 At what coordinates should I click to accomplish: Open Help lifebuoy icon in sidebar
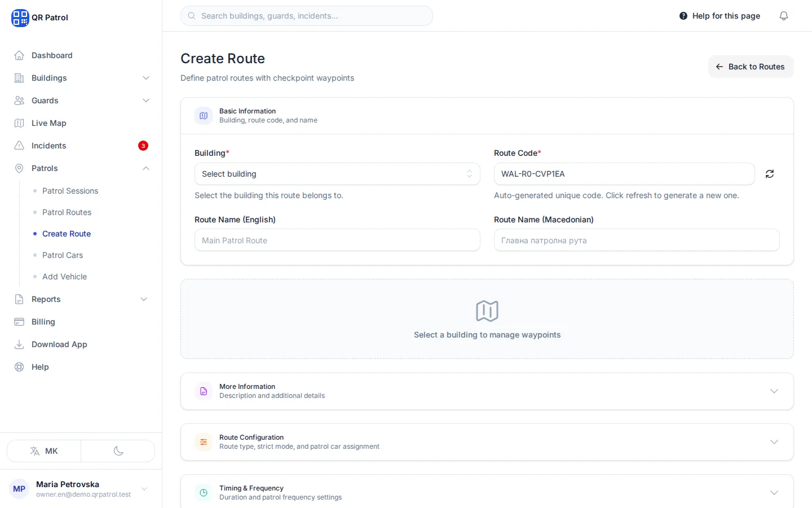point(19,367)
